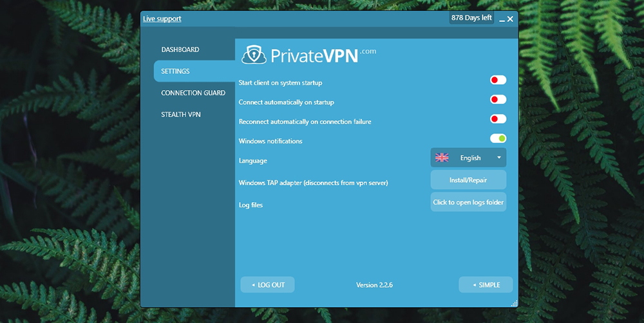644x323 pixels.
Task: Minimize the PrivateVPN window
Action: tap(502, 19)
